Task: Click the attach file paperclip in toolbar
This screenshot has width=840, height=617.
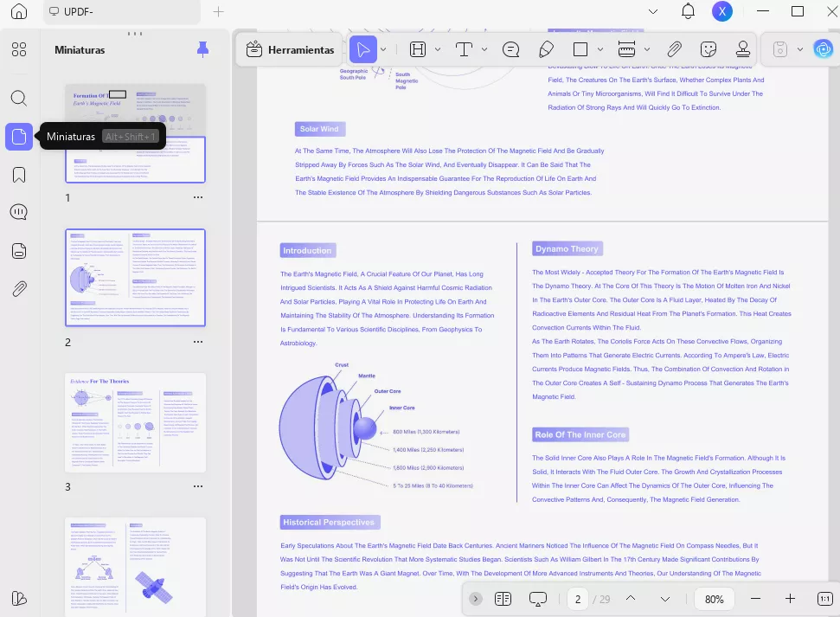Action: pyautogui.click(x=675, y=50)
